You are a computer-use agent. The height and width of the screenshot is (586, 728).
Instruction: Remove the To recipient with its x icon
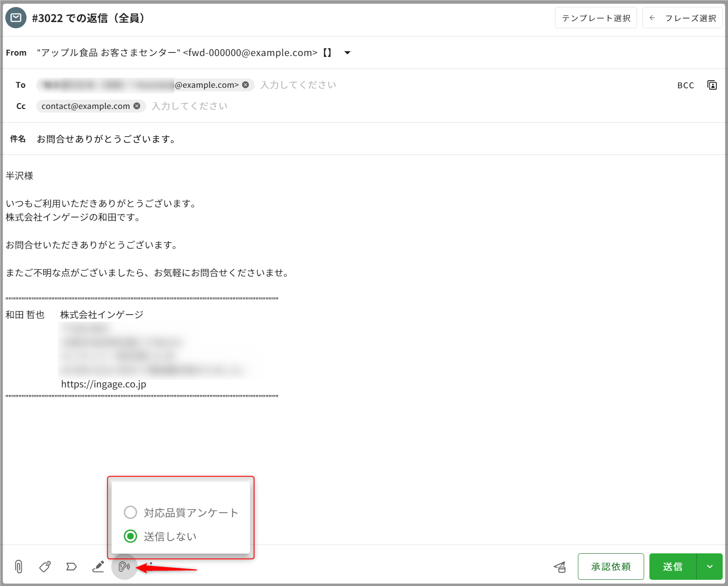[x=246, y=85]
